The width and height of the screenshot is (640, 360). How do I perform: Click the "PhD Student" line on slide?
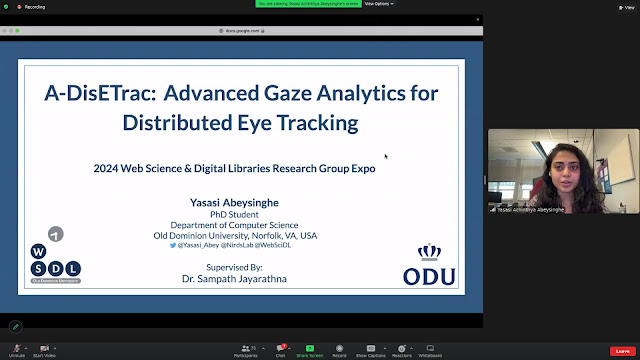[x=234, y=214]
